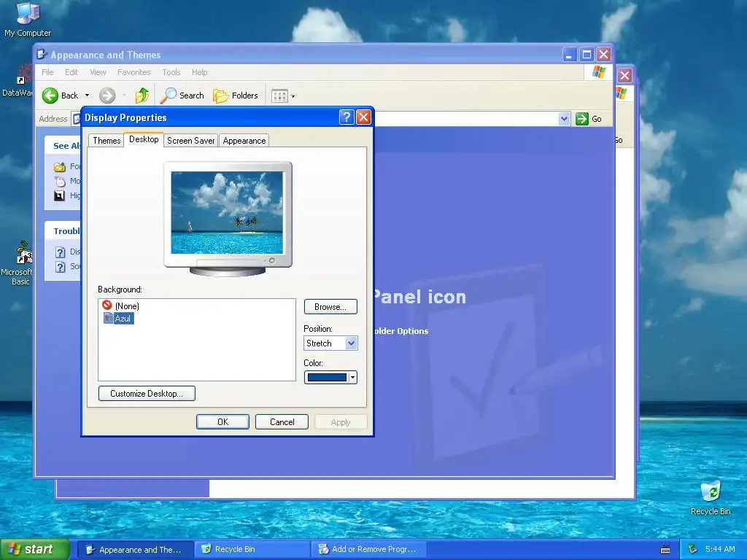The image size is (747, 560).
Task: Select the Azul background entry
Action: coord(119,318)
